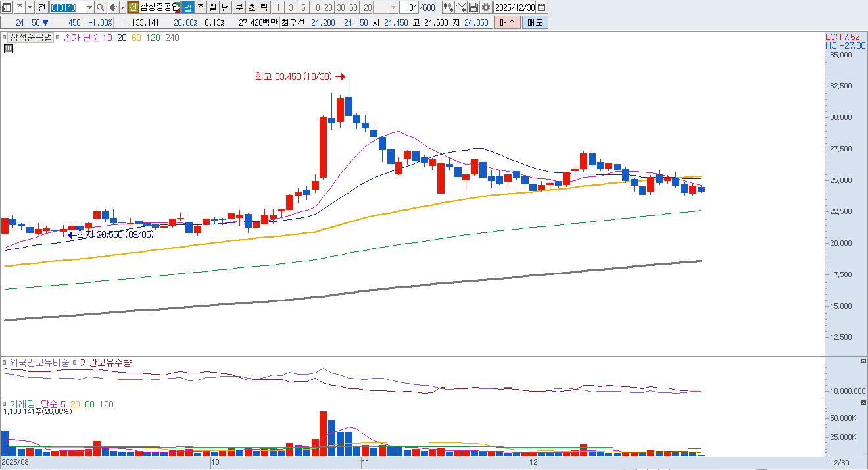Viewport: 868px width, 470px height.
Task: Expand the dropdown next to speaker icon
Action: point(122,7)
